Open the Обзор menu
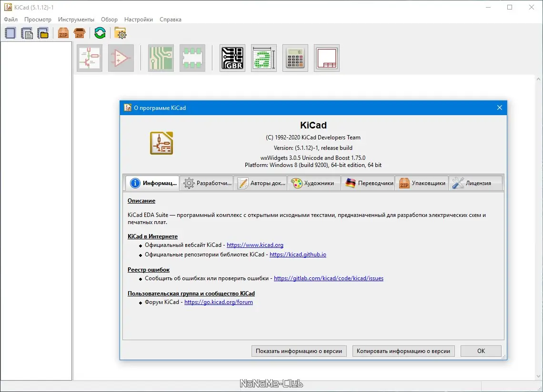 (x=109, y=20)
